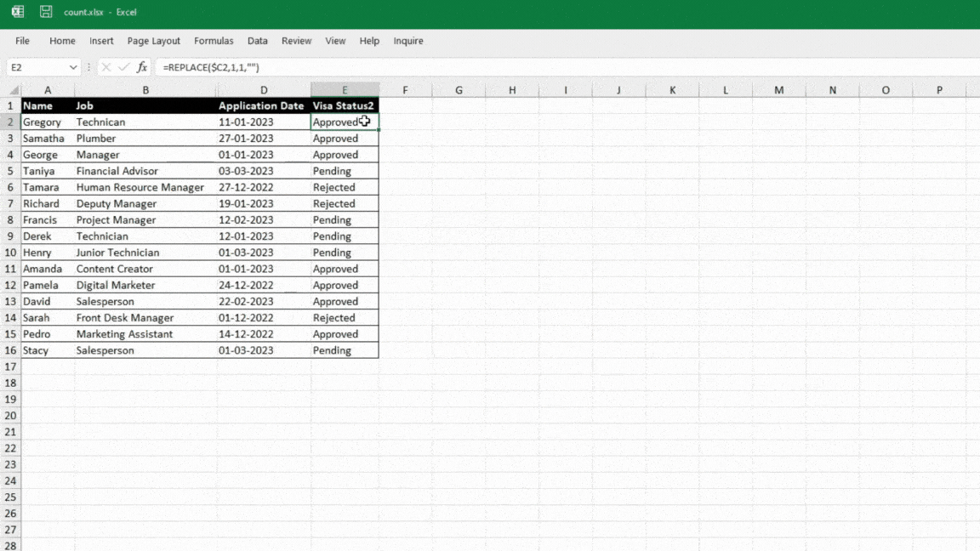Confirm the formula with the checkmark icon

click(x=124, y=67)
